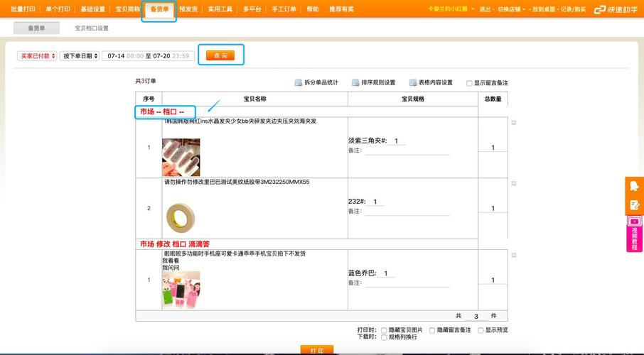
Task: Open the notification bell side icon
Action: [x=635, y=186]
